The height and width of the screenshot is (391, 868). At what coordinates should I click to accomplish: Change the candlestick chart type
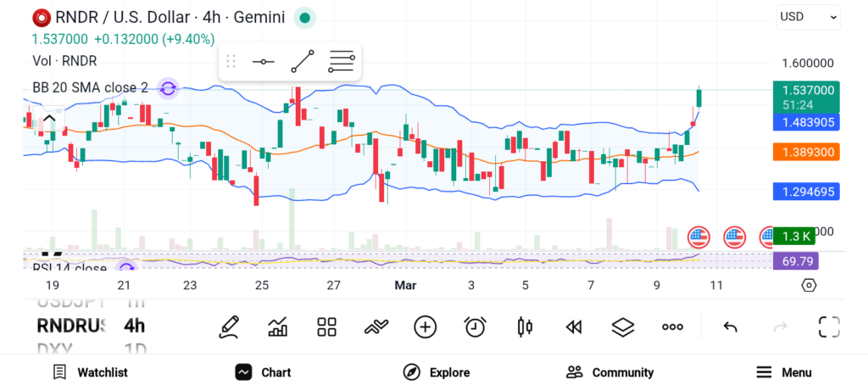(x=525, y=327)
